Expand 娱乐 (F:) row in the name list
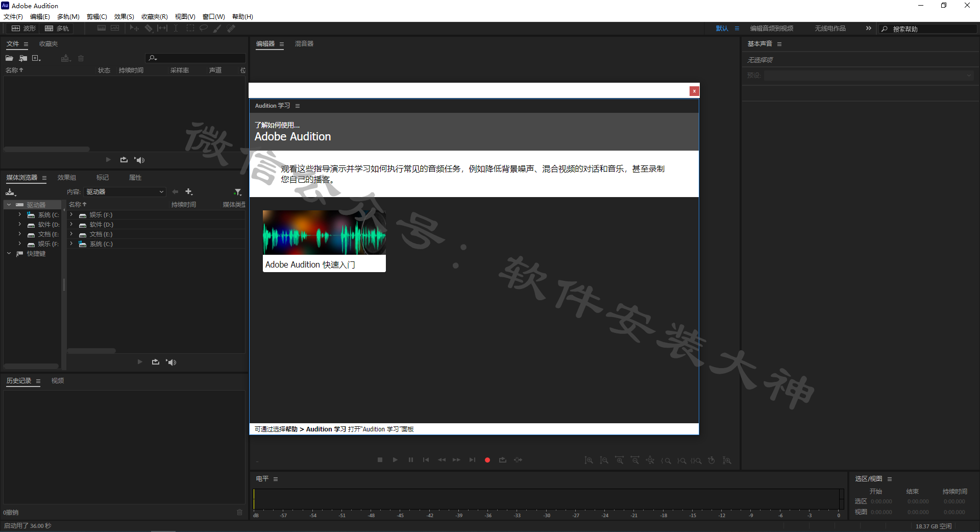 (71, 215)
